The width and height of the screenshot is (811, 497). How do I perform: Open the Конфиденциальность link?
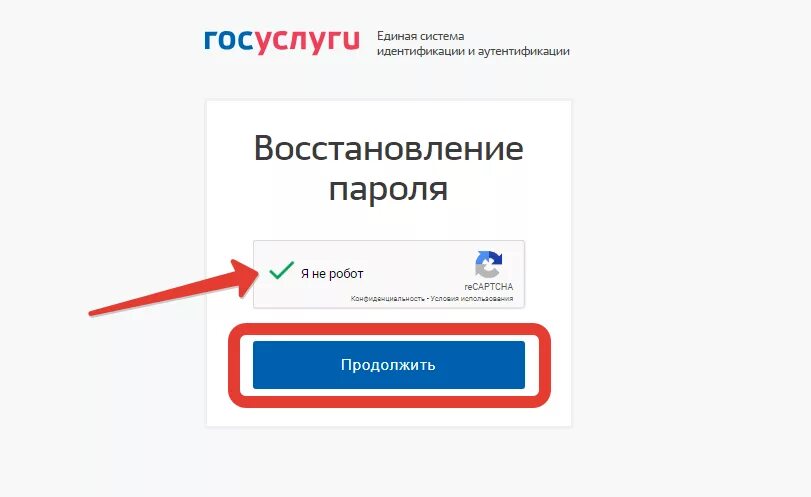tap(387, 298)
